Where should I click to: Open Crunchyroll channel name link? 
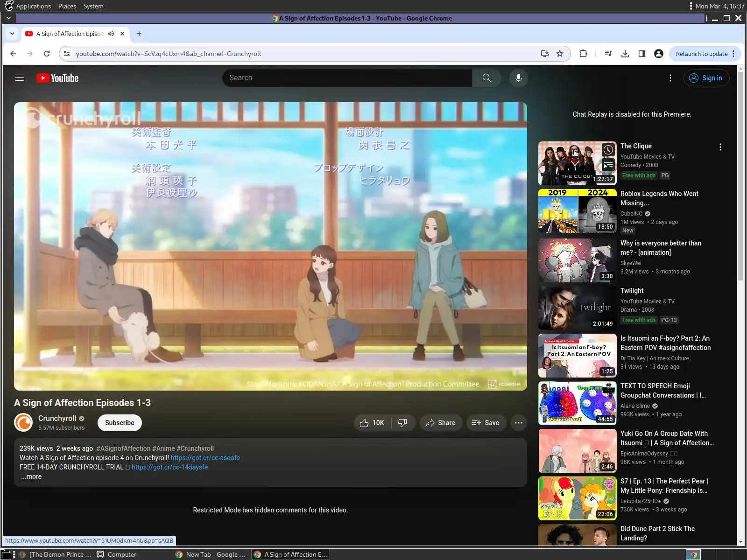click(57, 419)
